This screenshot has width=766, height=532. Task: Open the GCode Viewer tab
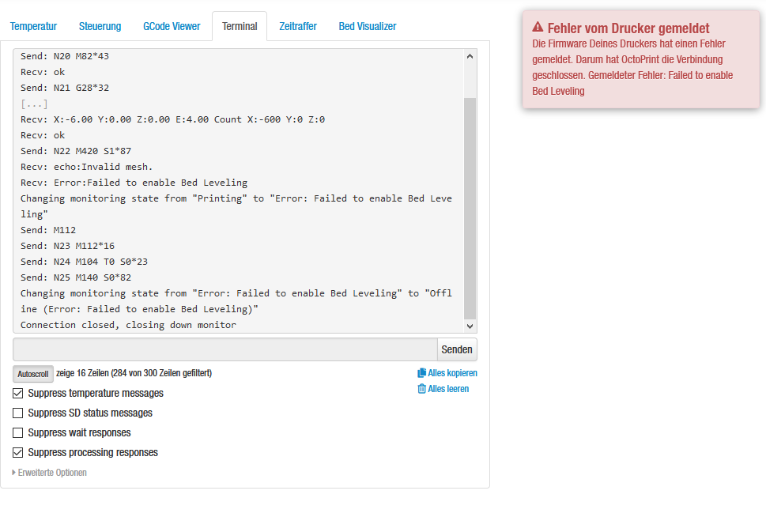coord(172,26)
